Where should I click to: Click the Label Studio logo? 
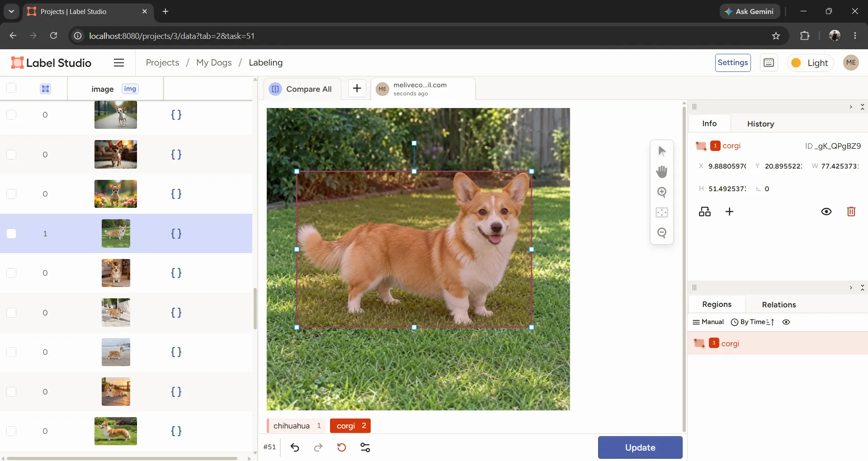point(52,63)
